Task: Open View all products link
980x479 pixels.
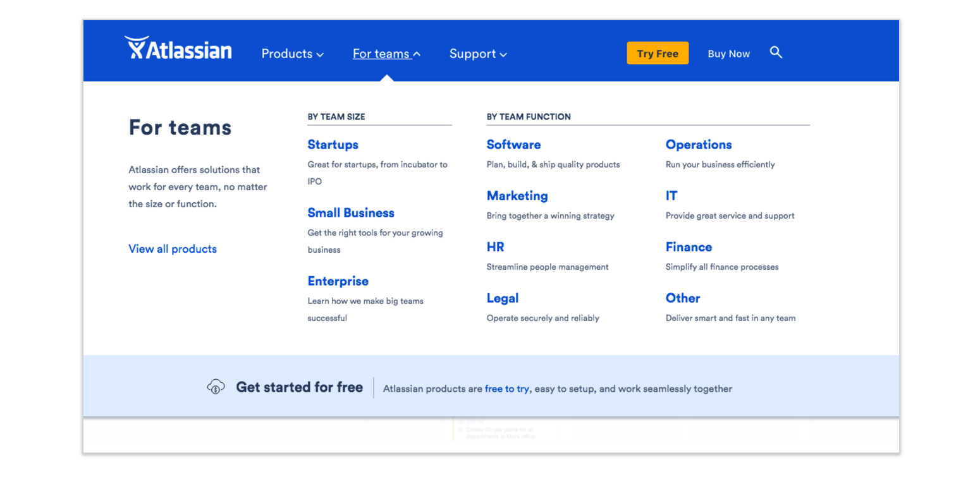Action: (173, 249)
